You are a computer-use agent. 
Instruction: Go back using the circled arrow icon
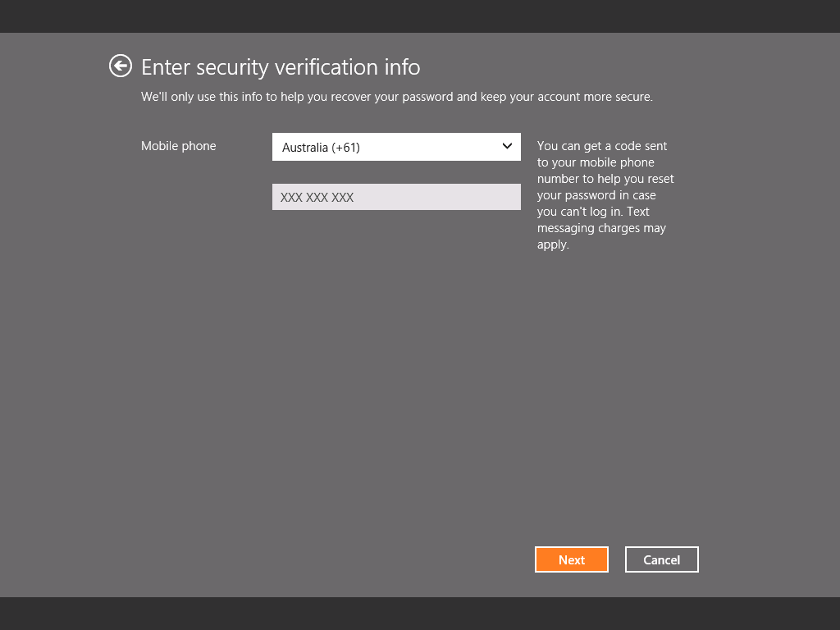pyautogui.click(x=121, y=66)
